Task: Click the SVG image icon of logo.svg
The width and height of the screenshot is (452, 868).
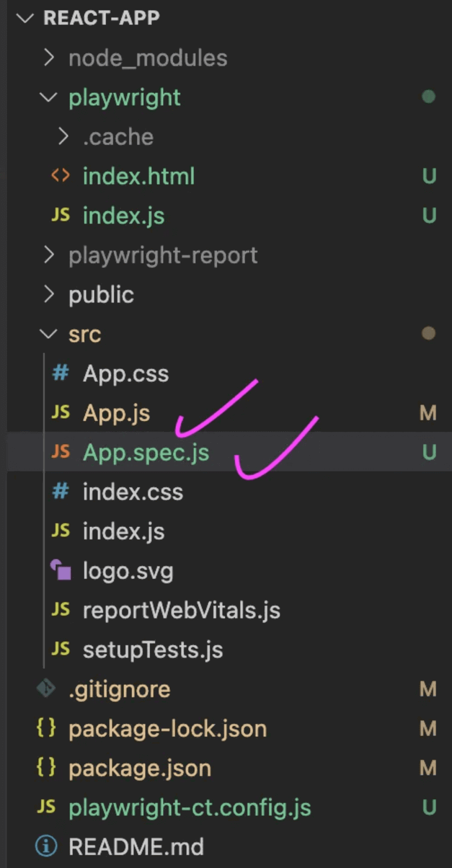Action: (x=61, y=570)
